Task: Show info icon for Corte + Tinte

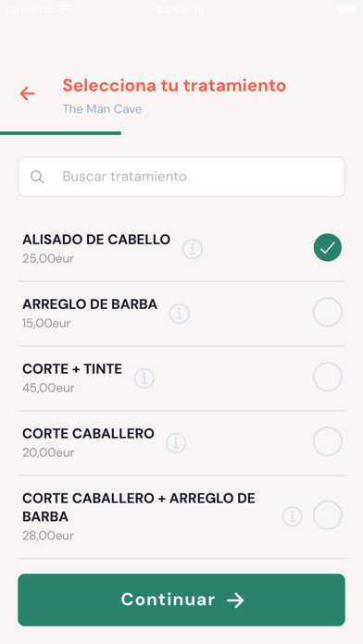Action: pyautogui.click(x=144, y=378)
